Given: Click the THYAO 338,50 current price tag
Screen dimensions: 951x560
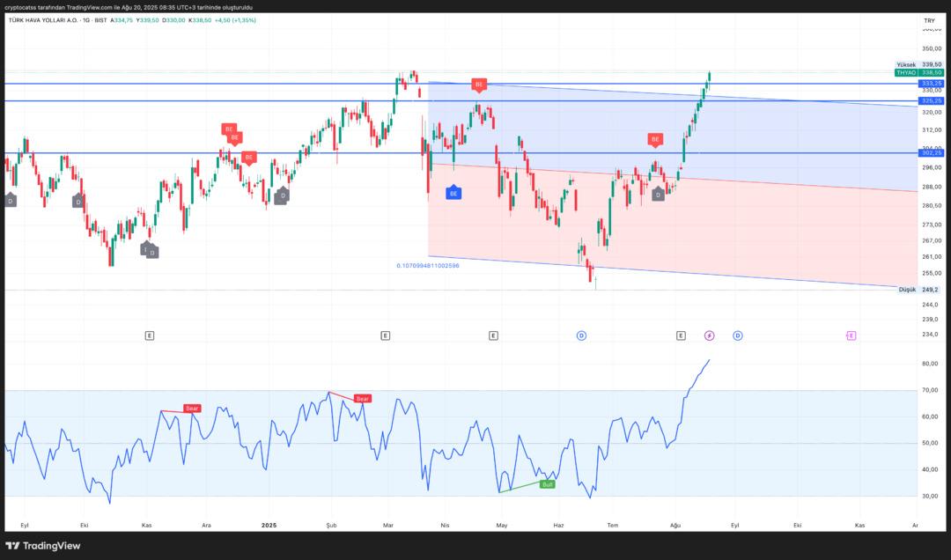Looking at the screenshot, I should point(918,72).
